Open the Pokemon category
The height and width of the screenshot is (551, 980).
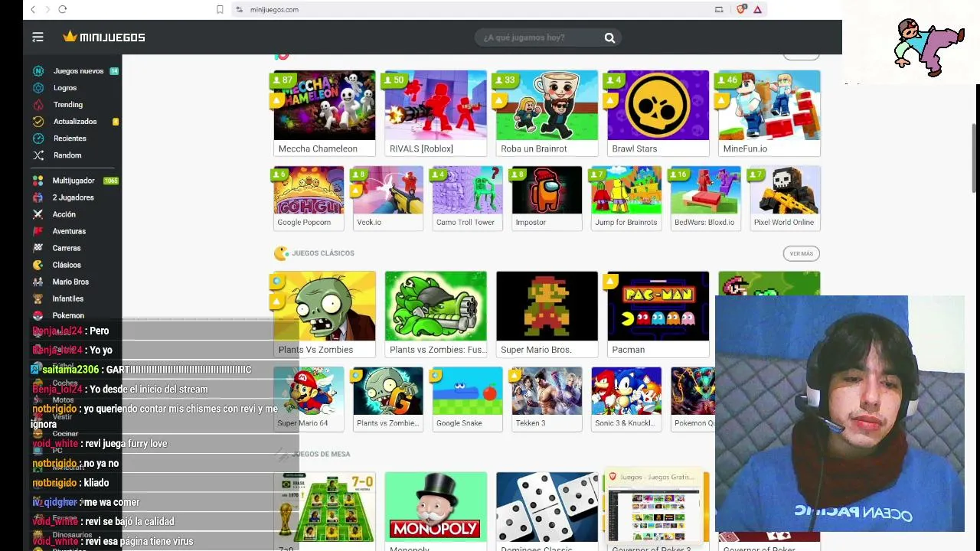click(x=67, y=315)
